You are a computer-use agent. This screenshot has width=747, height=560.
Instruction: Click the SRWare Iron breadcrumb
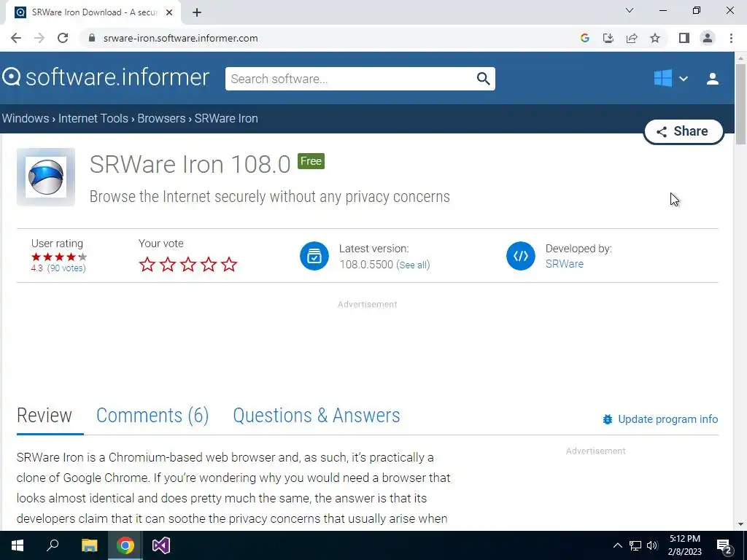[x=226, y=118]
